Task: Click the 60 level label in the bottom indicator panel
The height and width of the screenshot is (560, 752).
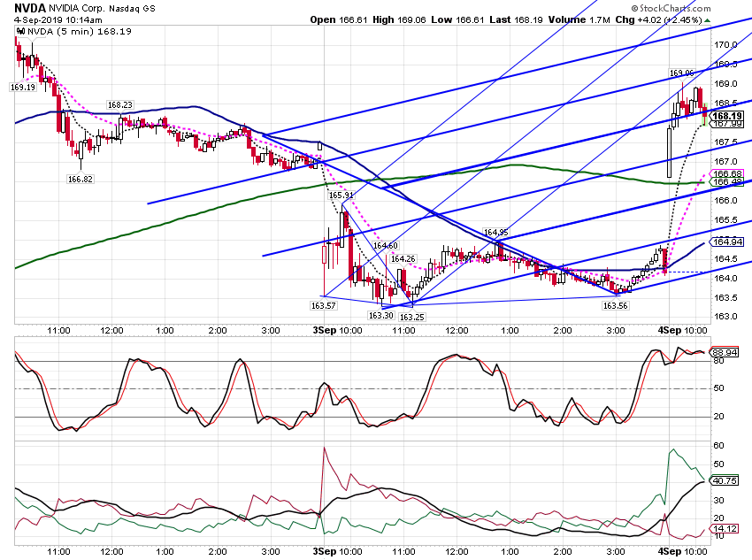Action: [x=718, y=446]
